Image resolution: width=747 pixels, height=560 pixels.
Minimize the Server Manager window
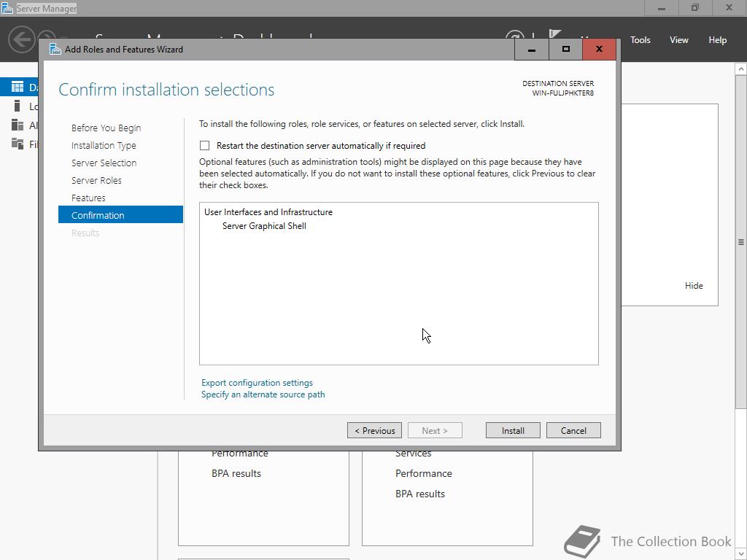tap(661, 8)
